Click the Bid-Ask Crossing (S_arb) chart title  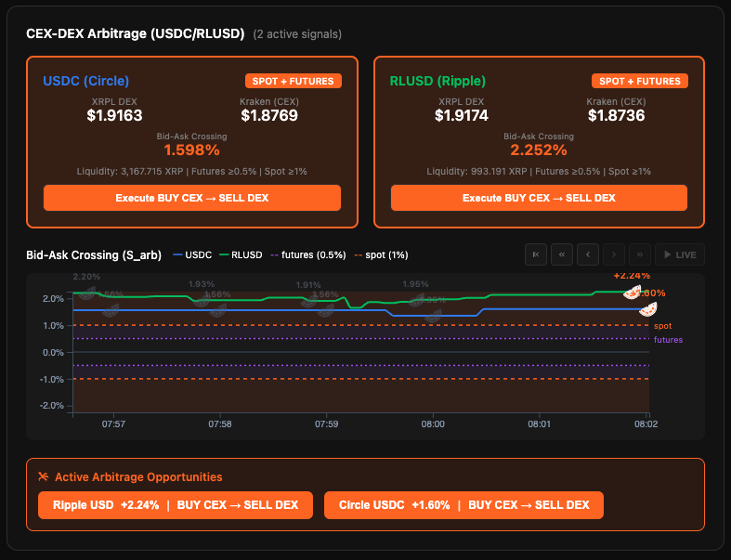point(94,255)
